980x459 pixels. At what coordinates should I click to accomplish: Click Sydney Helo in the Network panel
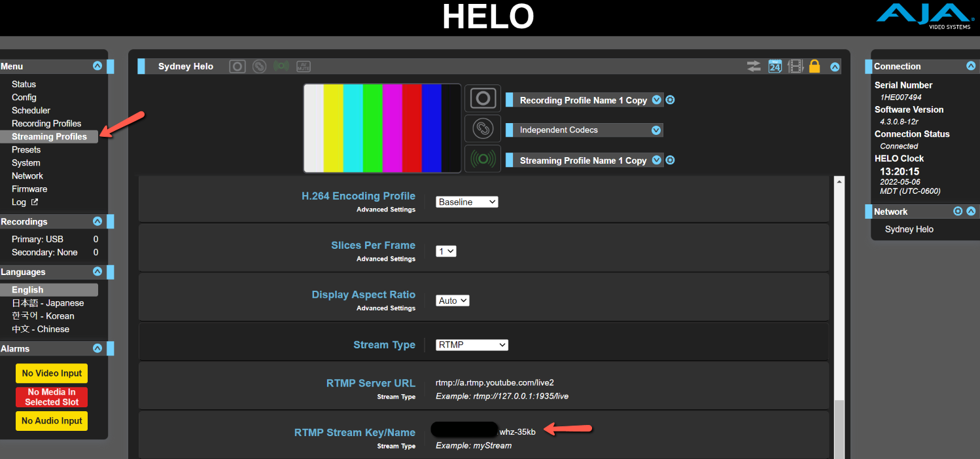click(909, 229)
